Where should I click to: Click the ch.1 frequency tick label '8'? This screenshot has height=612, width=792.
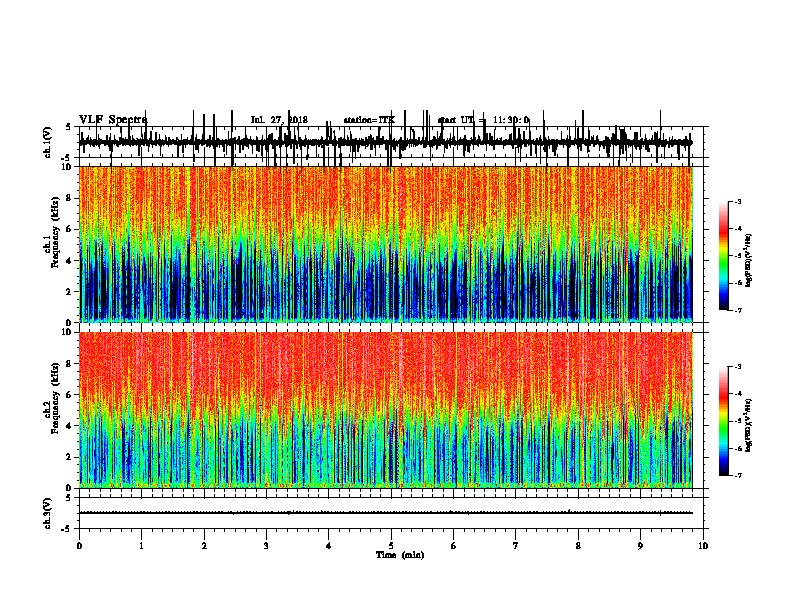pos(70,198)
